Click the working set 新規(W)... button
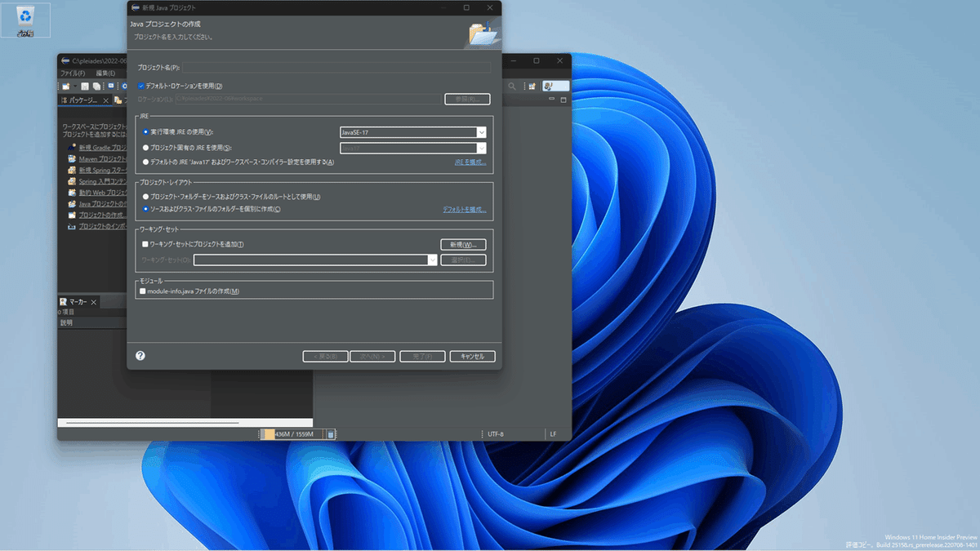The width and height of the screenshot is (980, 551). [464, 244]
